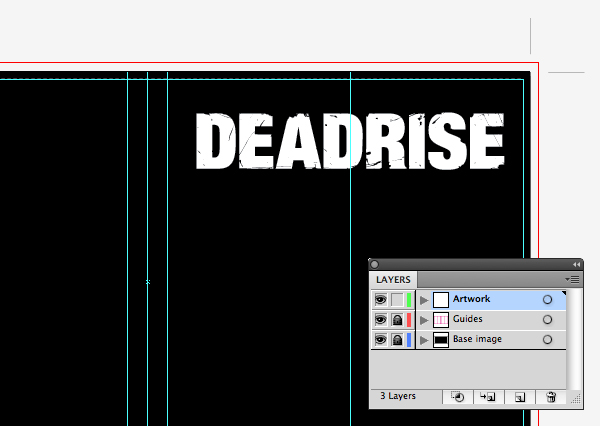Click the Delete Selection trash icon
Viewport: 600px width, 426px height.
[x=551, y=397]
